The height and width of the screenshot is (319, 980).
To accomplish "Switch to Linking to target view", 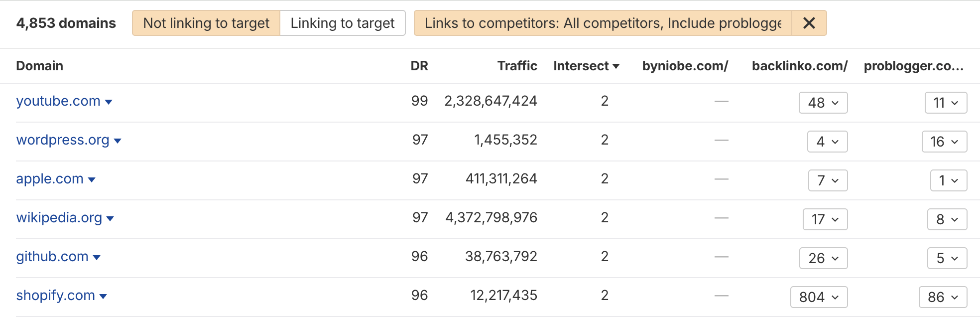I will pos(343,23).
